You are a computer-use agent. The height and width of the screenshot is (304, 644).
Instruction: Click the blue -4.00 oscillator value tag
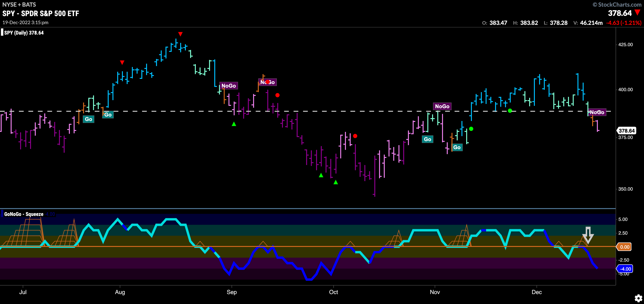pyautogui.click(x=625, y=269)
